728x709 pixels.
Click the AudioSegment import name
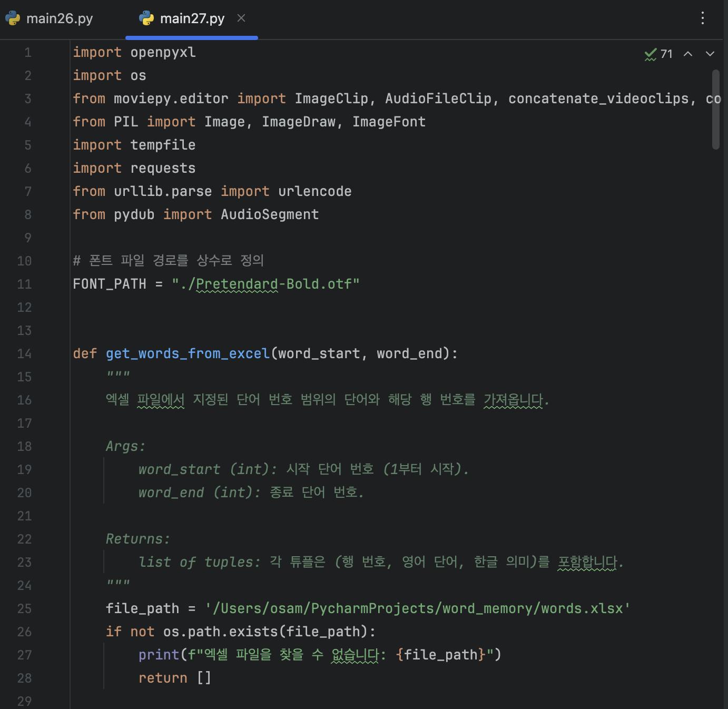click(270, 214)
